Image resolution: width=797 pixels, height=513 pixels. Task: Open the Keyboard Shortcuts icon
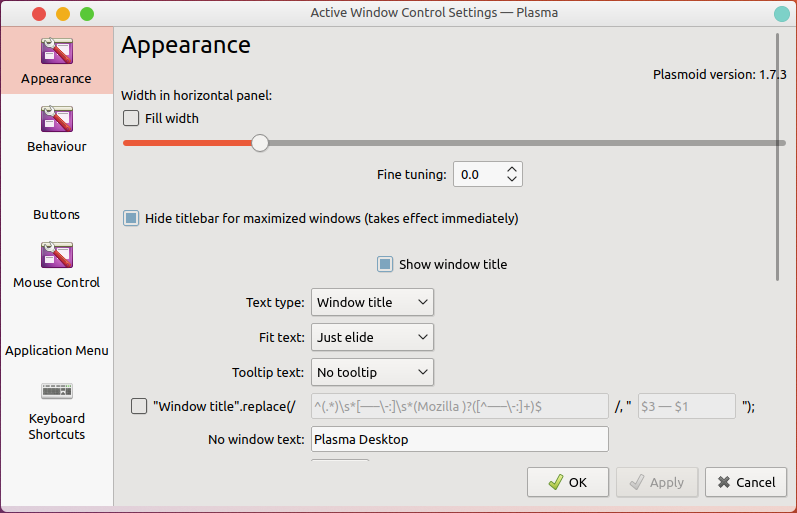tap(56, 390)
